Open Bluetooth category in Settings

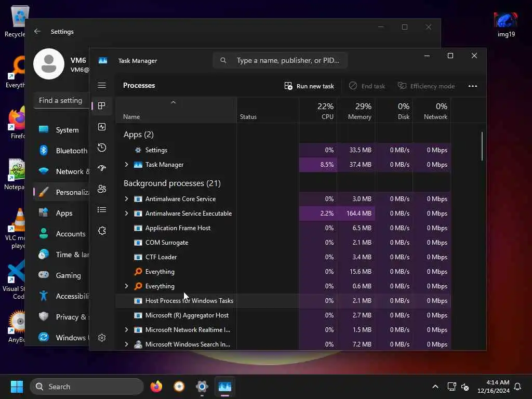(61, 151)
